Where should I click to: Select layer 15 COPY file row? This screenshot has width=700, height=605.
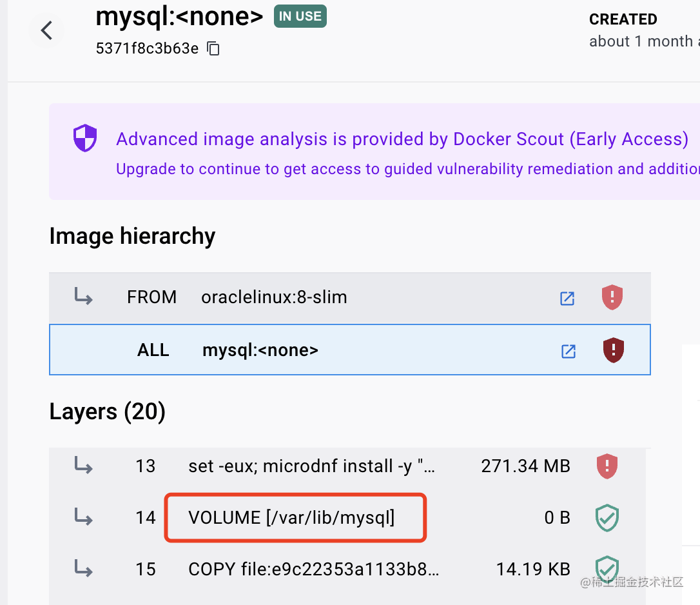pos(314,569)
